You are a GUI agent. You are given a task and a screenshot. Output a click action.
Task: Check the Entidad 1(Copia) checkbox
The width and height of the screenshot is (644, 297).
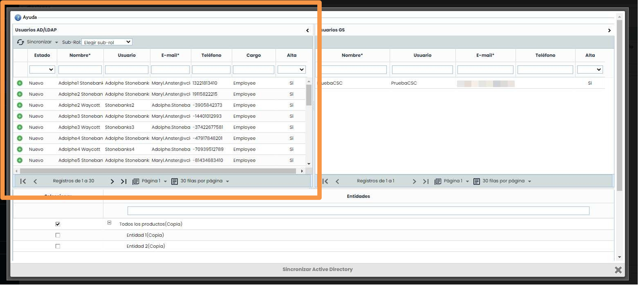[58, 235]
